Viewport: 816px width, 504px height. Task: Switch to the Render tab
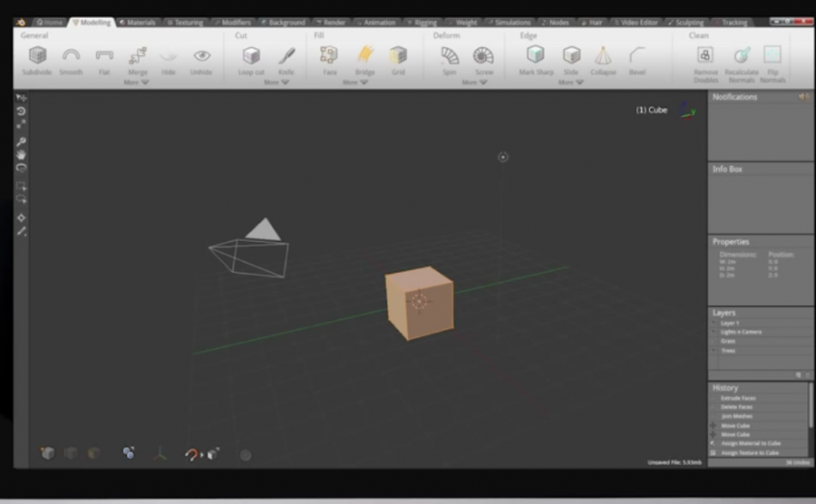coord(331,23)
